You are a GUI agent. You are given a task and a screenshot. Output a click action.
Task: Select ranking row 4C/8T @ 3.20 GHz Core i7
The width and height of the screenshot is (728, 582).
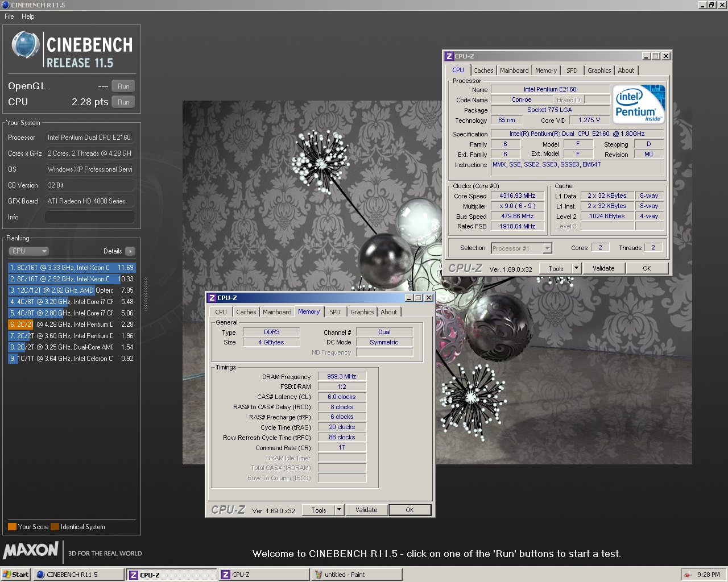72,302
